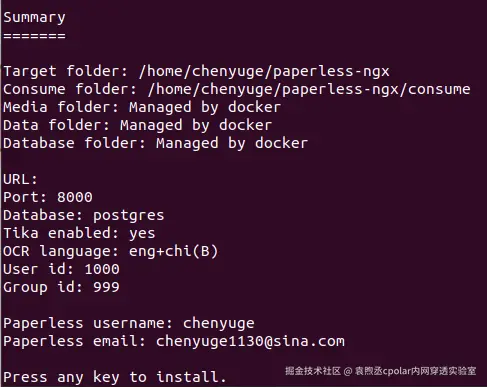
Task: Click the email chenyuge1130@sina.com
Action: pos(250,341)
